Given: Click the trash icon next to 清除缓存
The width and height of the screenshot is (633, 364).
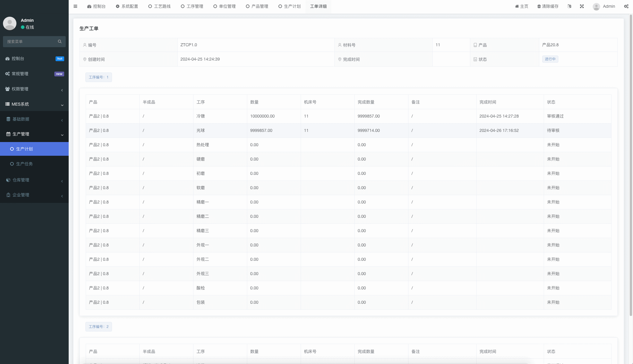Looking at the screenshot, I should tap(539, 6).
